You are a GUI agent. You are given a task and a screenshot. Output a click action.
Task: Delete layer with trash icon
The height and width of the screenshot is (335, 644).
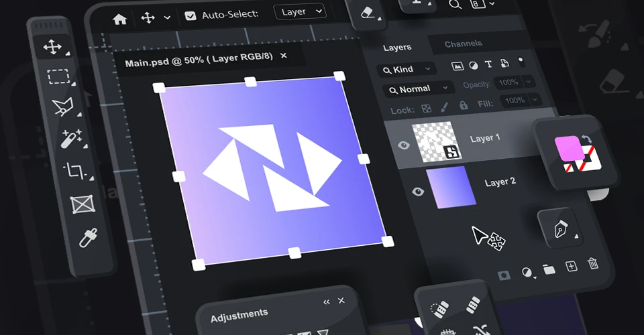(592, 263)
